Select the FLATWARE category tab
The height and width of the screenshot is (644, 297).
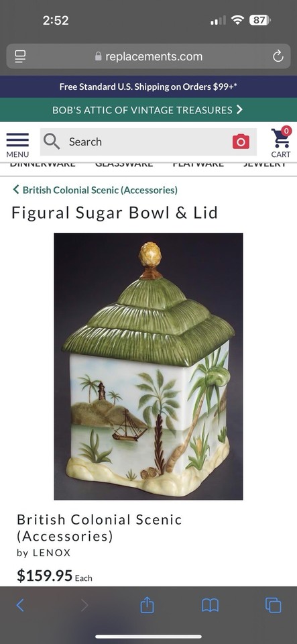click(198, 164)
